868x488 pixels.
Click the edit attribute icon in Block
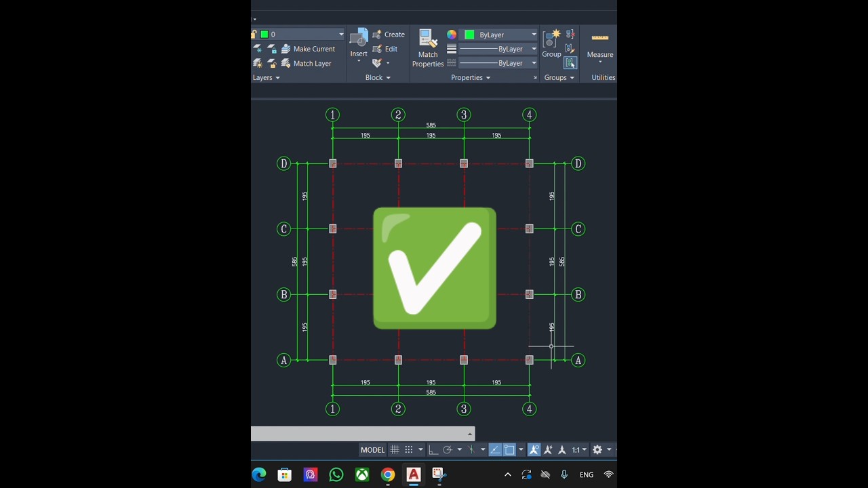(377, 63)
